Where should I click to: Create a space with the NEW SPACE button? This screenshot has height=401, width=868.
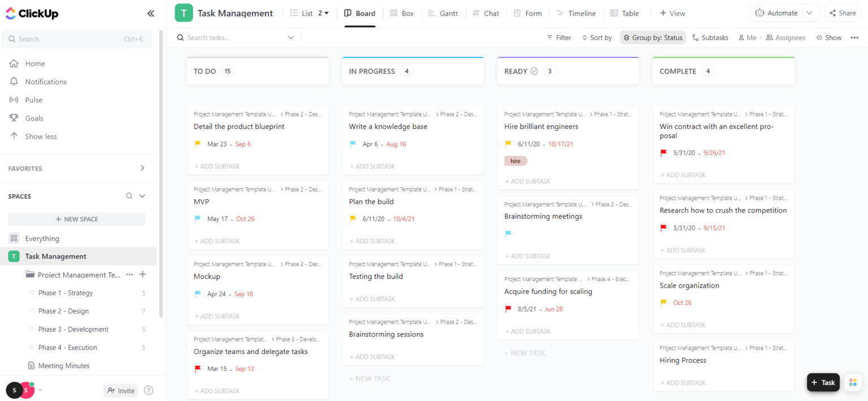76,219
